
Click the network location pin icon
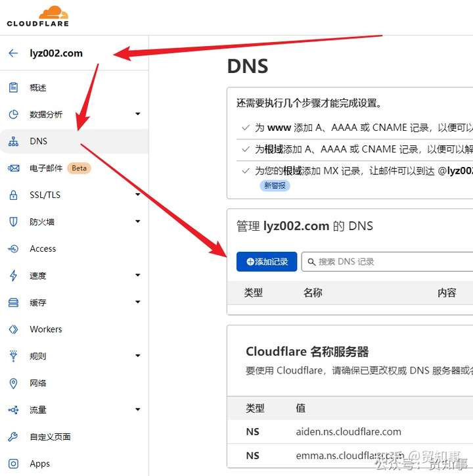click(13, 383)
